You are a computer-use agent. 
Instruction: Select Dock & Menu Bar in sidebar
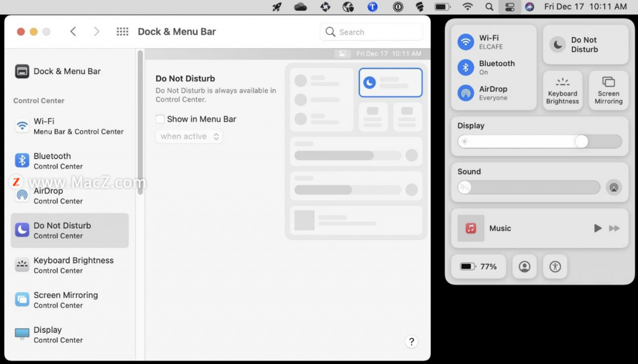pos(70,71)
